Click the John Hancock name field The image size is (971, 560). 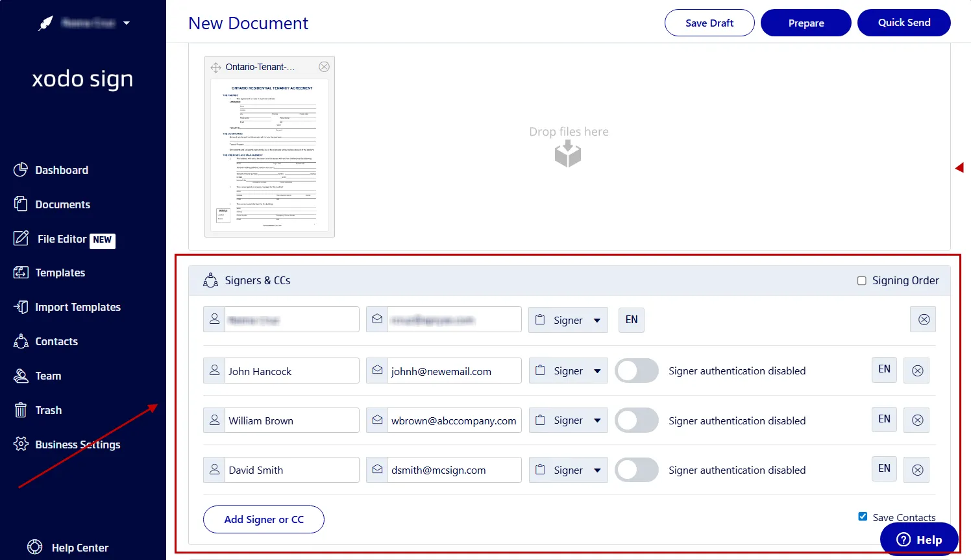tap(291, 371)
